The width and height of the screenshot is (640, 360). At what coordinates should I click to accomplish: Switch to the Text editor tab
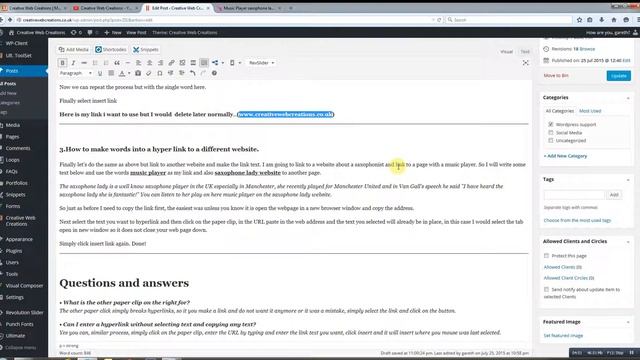(525, 52)
